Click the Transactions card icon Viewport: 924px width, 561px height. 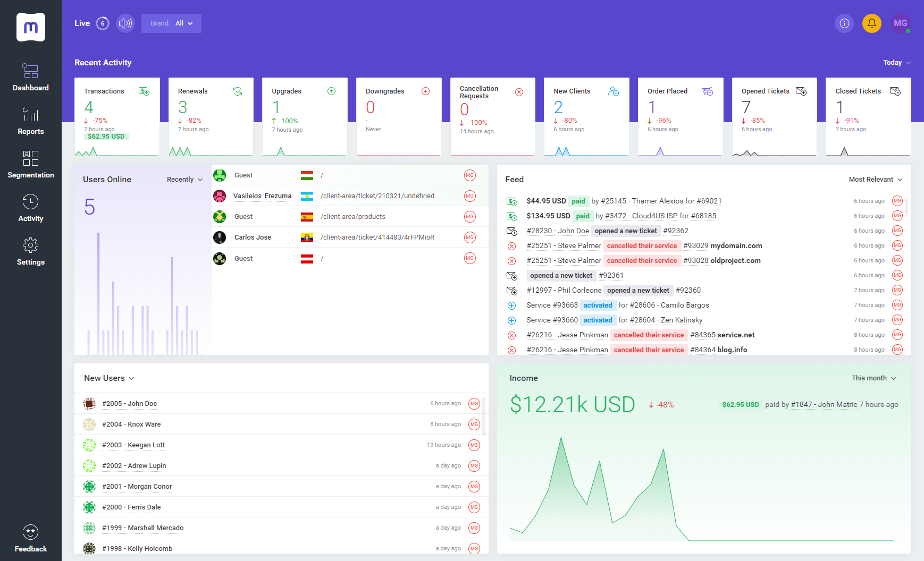(x=144, y=91)
